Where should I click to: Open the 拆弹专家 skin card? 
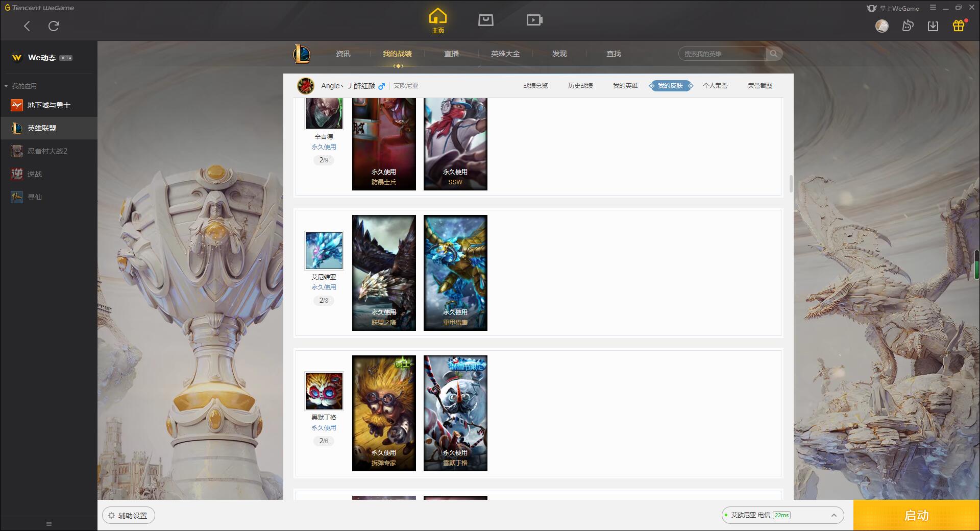point(384,413)
